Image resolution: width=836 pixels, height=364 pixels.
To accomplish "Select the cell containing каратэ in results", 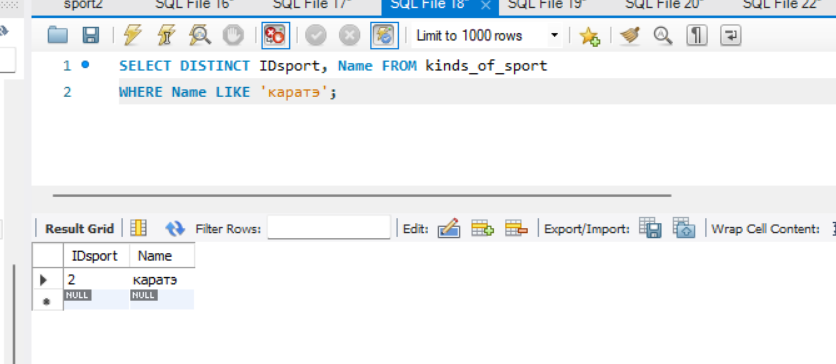I will (162, 279).
